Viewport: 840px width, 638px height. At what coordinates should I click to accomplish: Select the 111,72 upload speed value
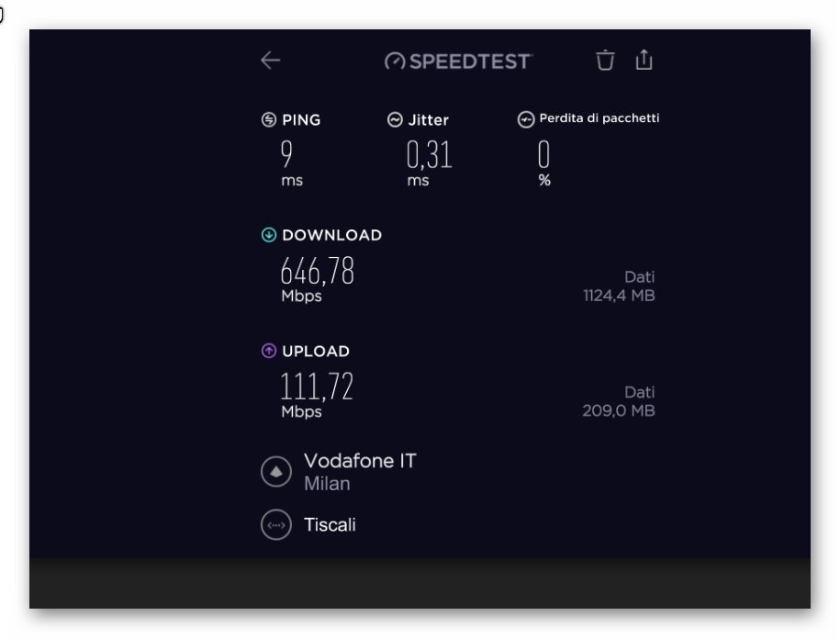317,386
